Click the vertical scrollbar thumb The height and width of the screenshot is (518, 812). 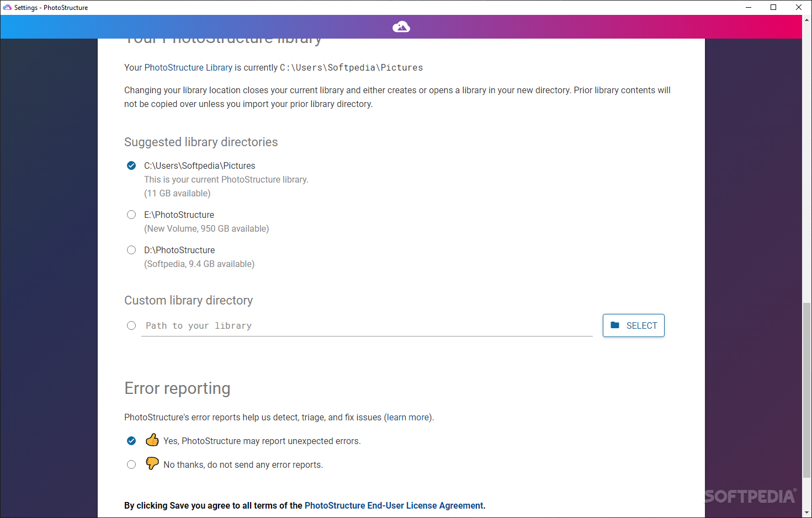pos(807,390)
